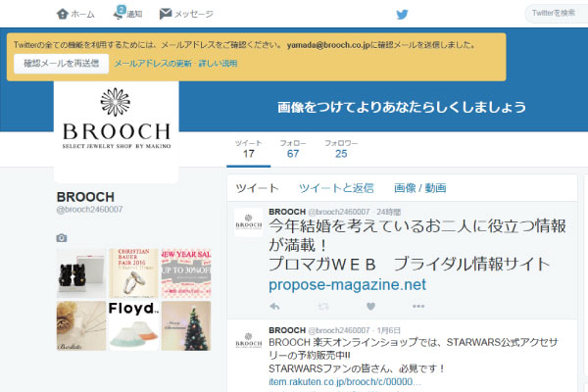
Task: Click the BROOCH profile logo image
Action: pos(117,131)
